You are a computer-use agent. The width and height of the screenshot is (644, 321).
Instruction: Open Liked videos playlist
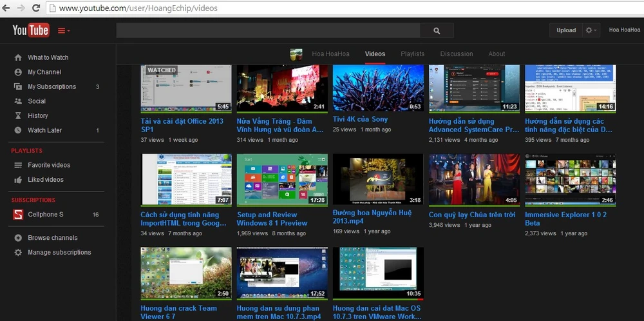pos(46,180)
